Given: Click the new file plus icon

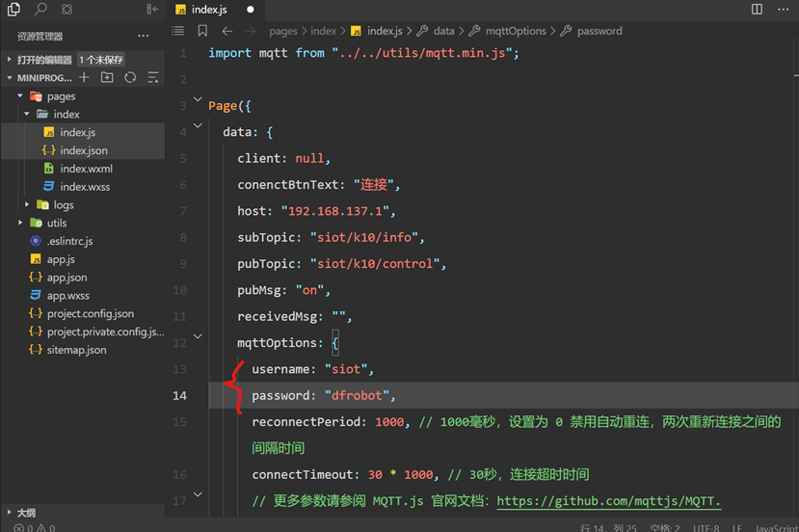Looking at the screenshot, I should [x=84, y=77].
